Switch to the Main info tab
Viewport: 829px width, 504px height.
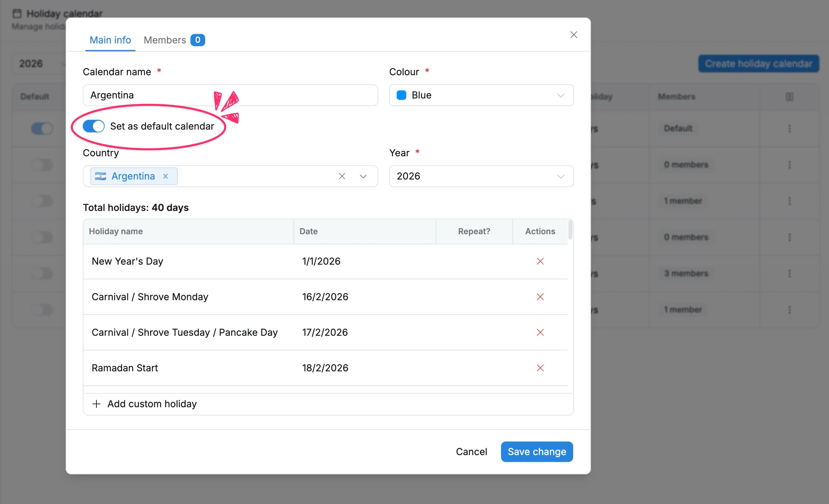[x=110, y=40]
